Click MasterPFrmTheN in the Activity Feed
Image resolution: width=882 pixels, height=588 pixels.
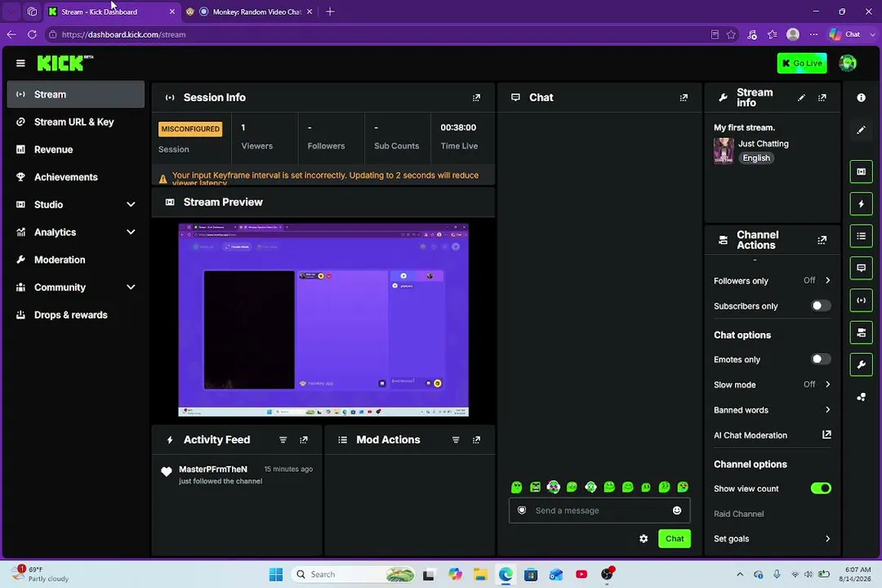click(x=212, y=469)
